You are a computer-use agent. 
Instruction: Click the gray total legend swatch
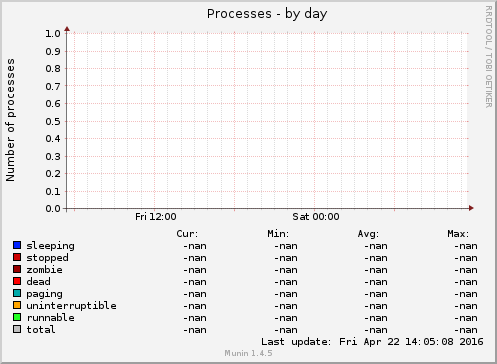pyautogui.click(x=17, y=329)
